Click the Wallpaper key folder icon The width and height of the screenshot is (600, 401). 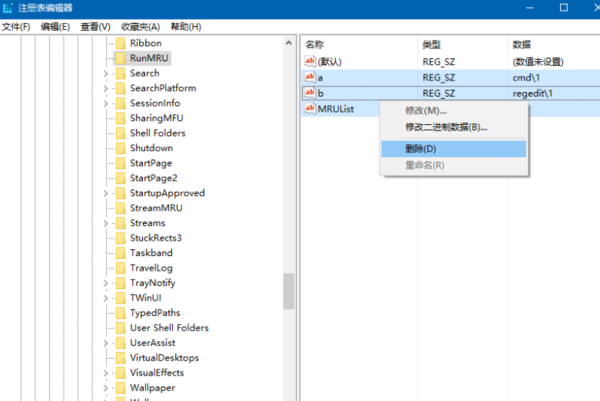[x=120, y=387]
